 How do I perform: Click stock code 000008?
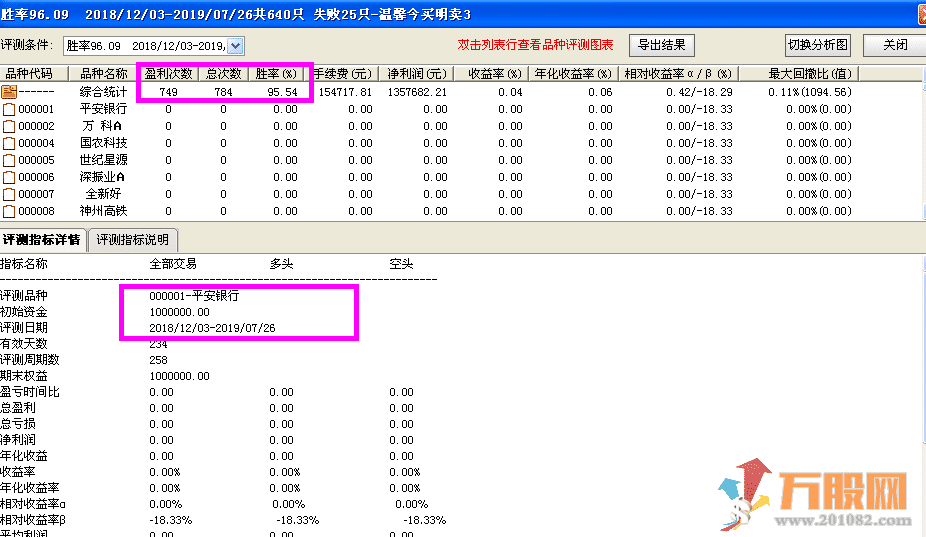click(x=36, y=211)
